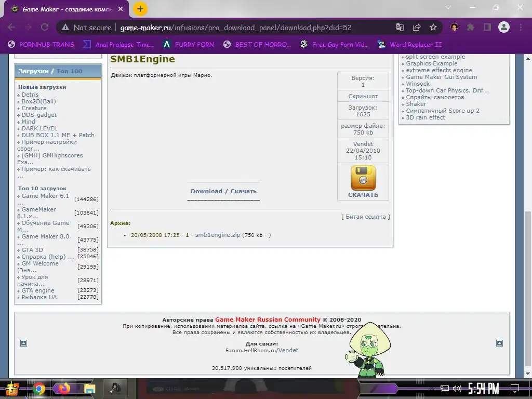Click the Скриншот screenshot link
The image size is (532, 399).
click(x=363, y=96)
